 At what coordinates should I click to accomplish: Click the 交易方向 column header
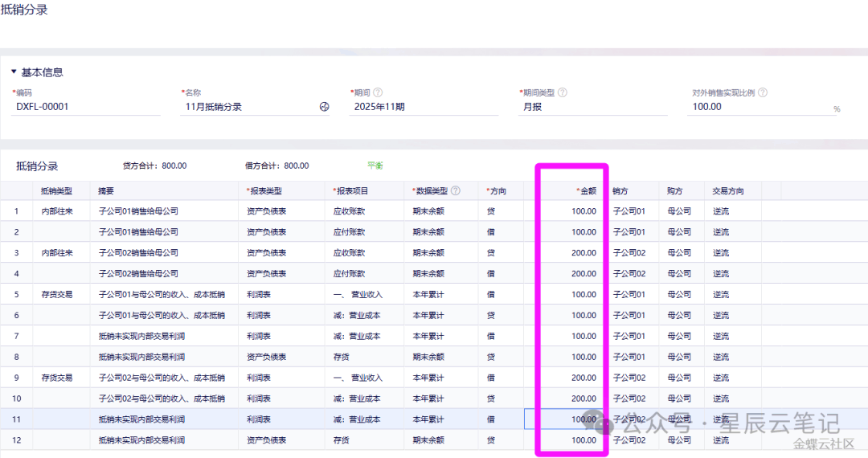click(728, 191)
